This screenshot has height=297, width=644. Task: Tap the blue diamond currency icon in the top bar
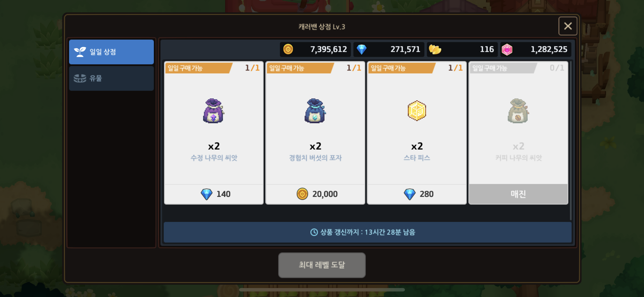click(361, 49)
